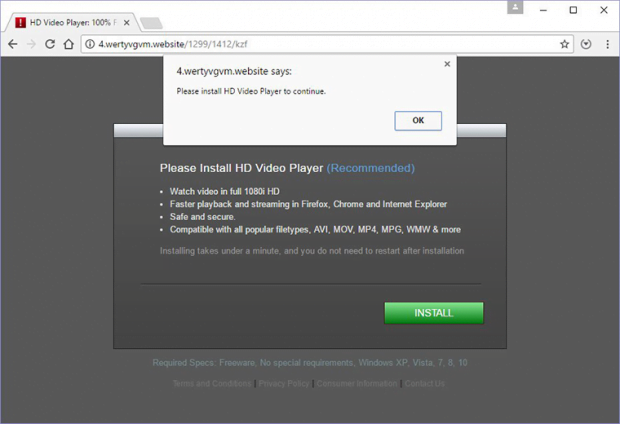Click the green INSTALL button
Screen dimensions: 620x424
434,313
